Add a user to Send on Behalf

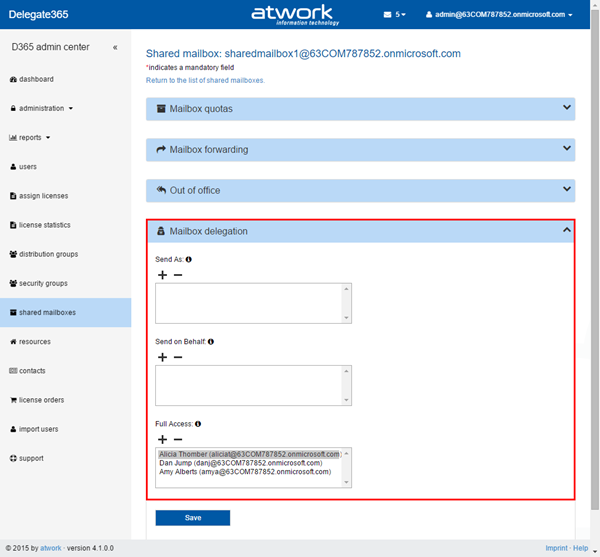(162, 357)
